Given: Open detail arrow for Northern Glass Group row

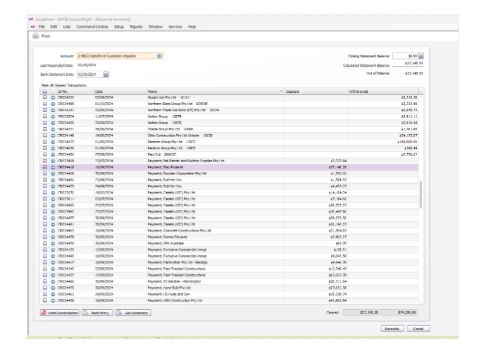Looking at the screenshot, I should coord(53,104).
